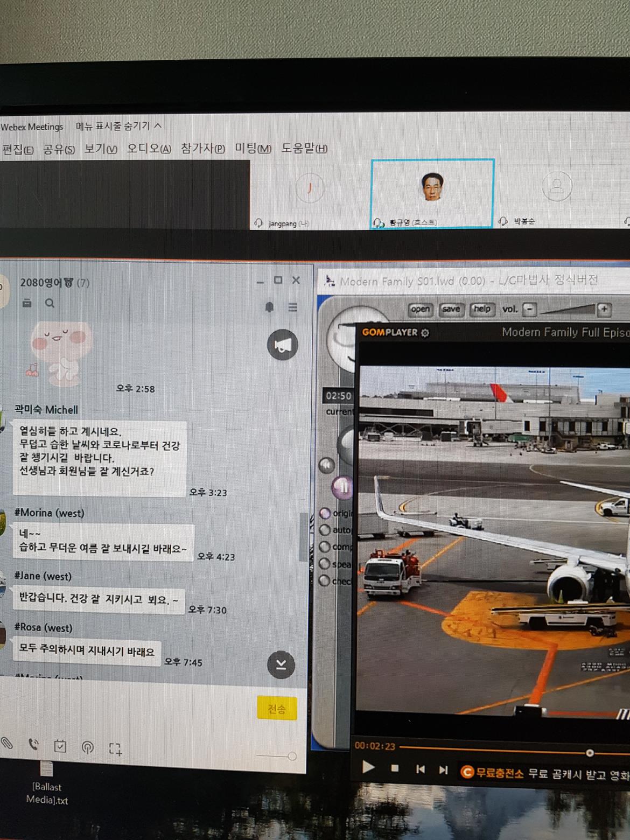Open the chat room hamburger menu
Viewport: 630px width, 840px height.
pos(293,307)
